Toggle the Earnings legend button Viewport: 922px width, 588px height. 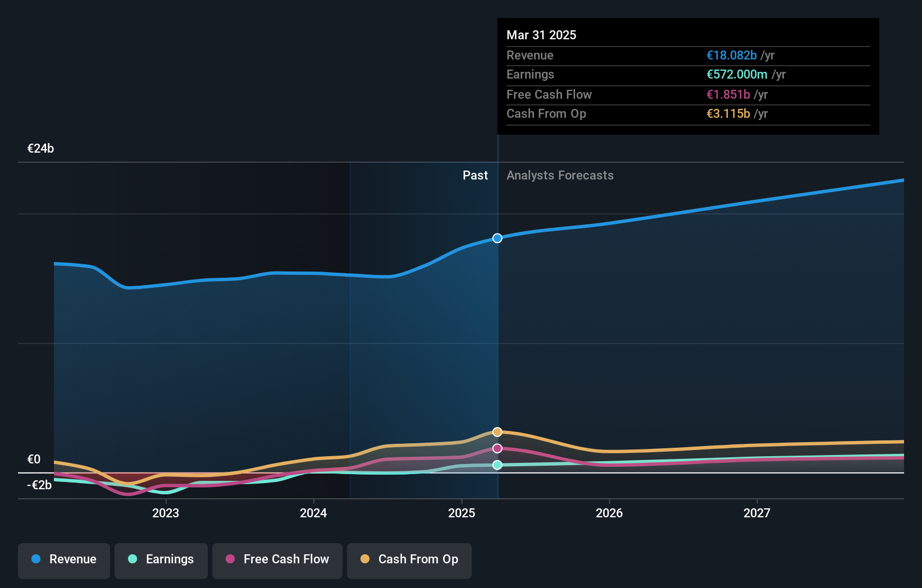coord(161,561)
